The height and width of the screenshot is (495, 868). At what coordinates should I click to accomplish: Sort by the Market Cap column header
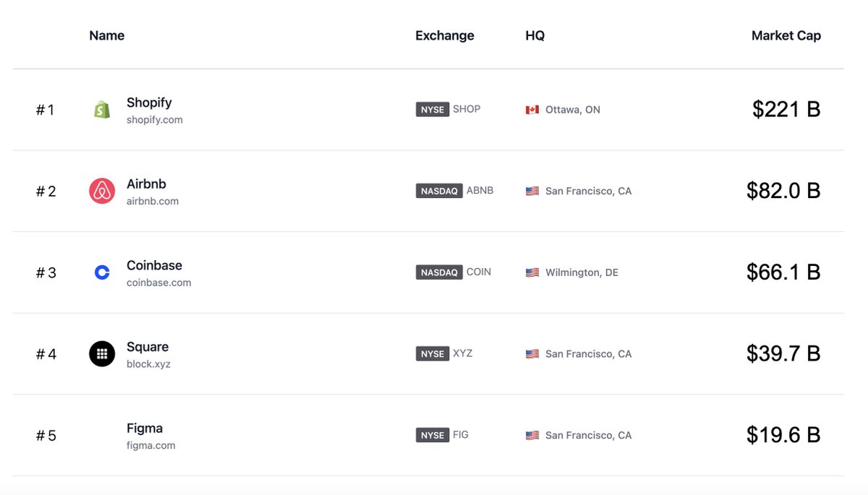(x=786, y=35)
